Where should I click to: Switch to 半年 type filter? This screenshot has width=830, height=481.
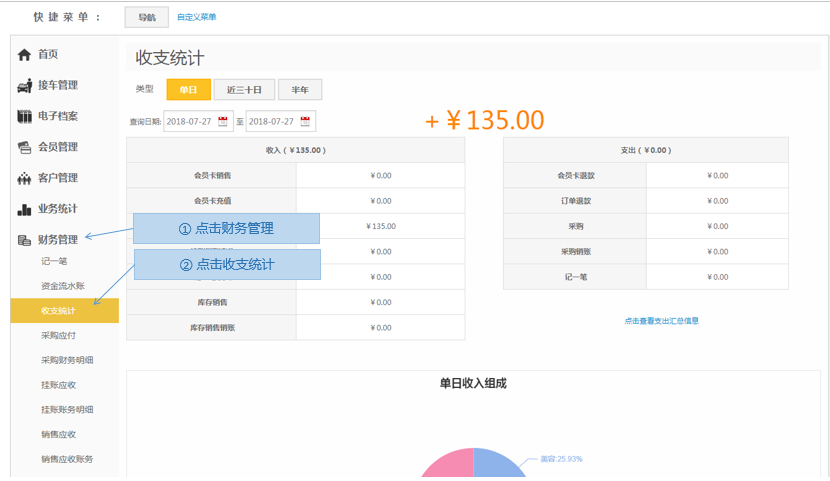pos(300,90)
